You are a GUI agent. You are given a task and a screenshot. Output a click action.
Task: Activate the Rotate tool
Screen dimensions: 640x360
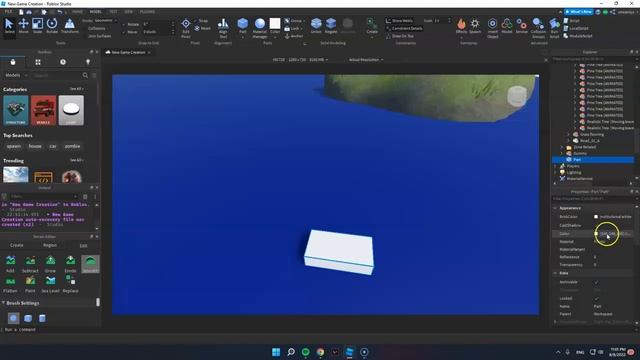52,26
